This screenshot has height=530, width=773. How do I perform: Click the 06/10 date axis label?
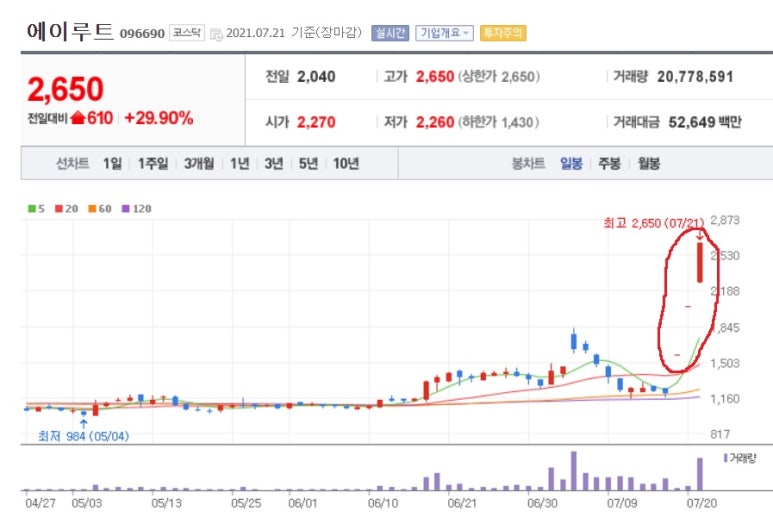(x=383, y=503)
